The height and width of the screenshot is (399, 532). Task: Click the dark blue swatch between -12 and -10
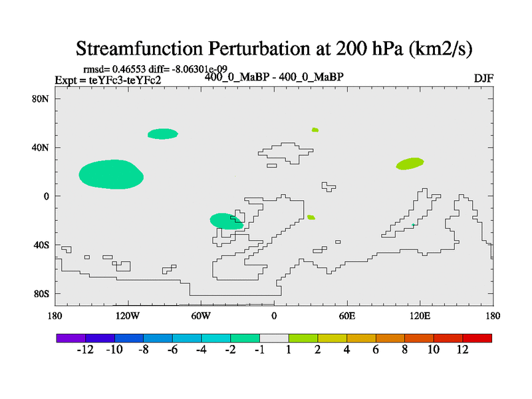[x=100, y=338]
